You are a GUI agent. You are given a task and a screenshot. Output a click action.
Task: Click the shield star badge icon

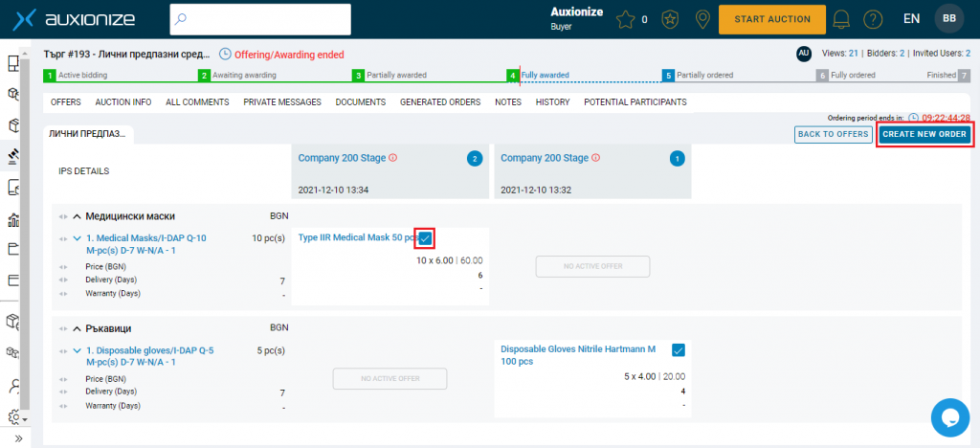[x=672, y=19]
